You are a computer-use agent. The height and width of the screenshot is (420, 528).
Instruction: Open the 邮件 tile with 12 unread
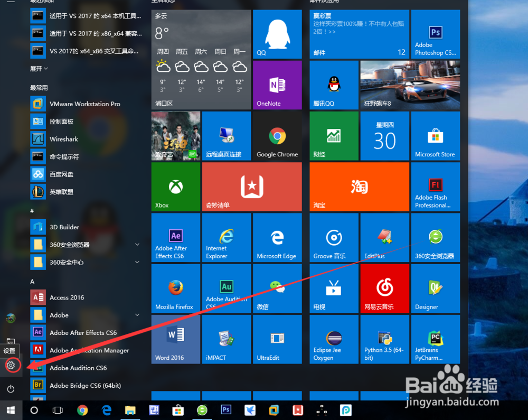pyautogui.click(x=359, y=34)
